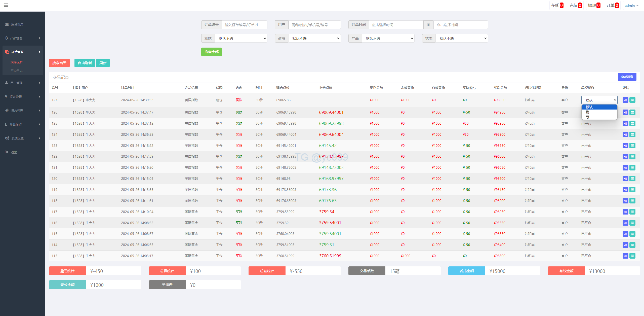The image size is (644, 316).
Task: Open the 状态 filter dropdown
Action: (461, 38)
